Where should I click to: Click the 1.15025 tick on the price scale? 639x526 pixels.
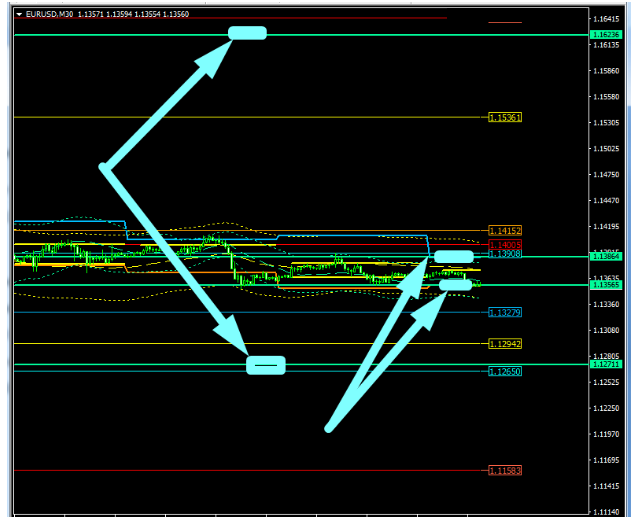tap(606, 149)
